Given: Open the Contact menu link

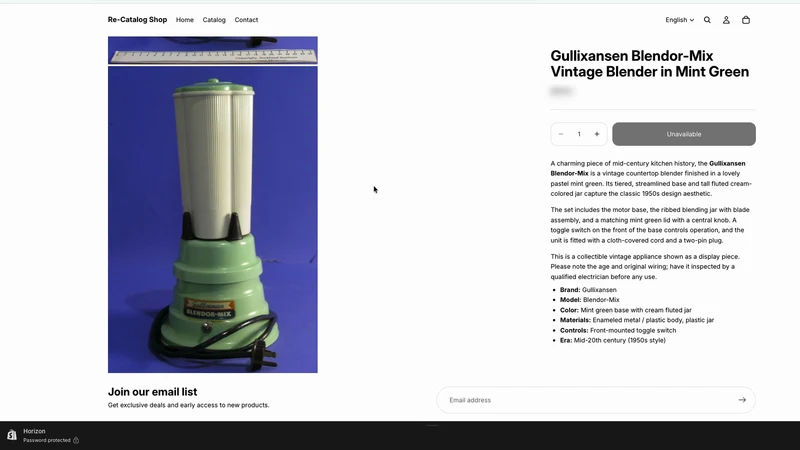Looking at the screenshot, I should (246, 20).
